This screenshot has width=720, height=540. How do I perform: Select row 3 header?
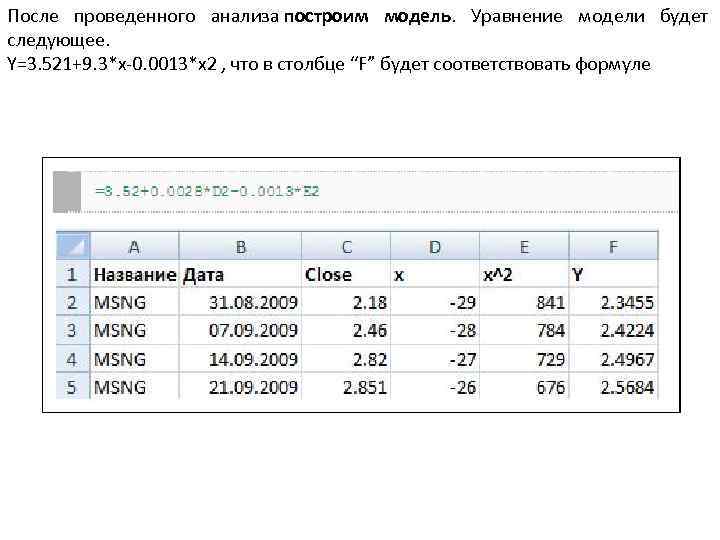[73, 330]
